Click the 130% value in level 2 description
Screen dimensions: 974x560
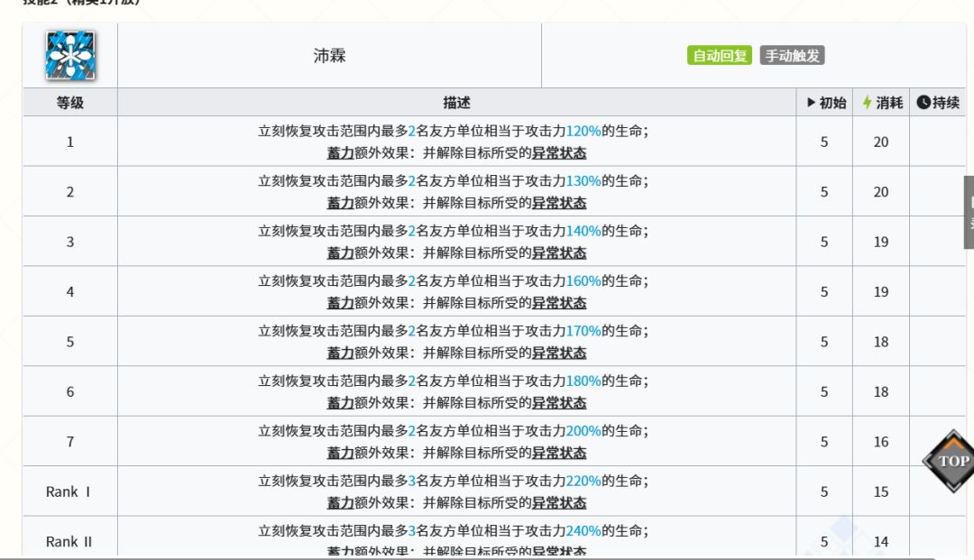(583, 180)
